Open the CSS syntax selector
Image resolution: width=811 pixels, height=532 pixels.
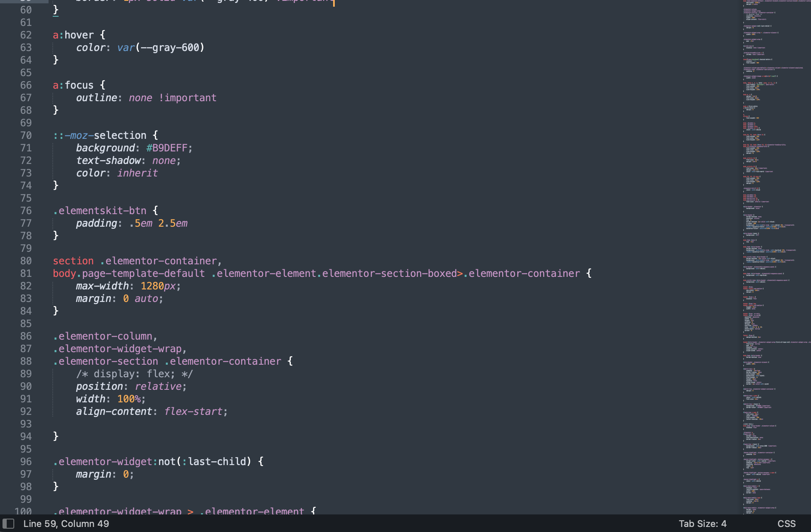[786, 524]
